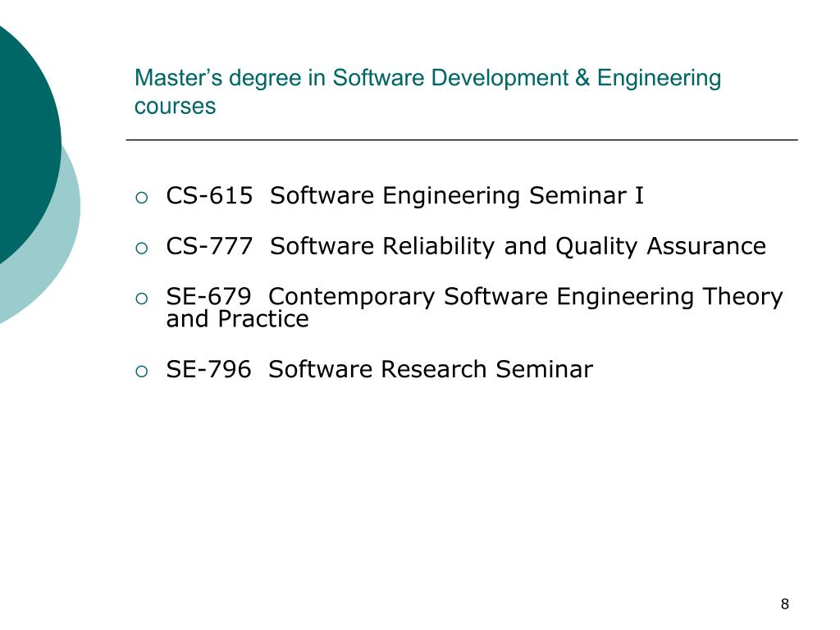Select the CS-777 Software Reliability line
Screen dimensions: 840x630
(466, 246)
